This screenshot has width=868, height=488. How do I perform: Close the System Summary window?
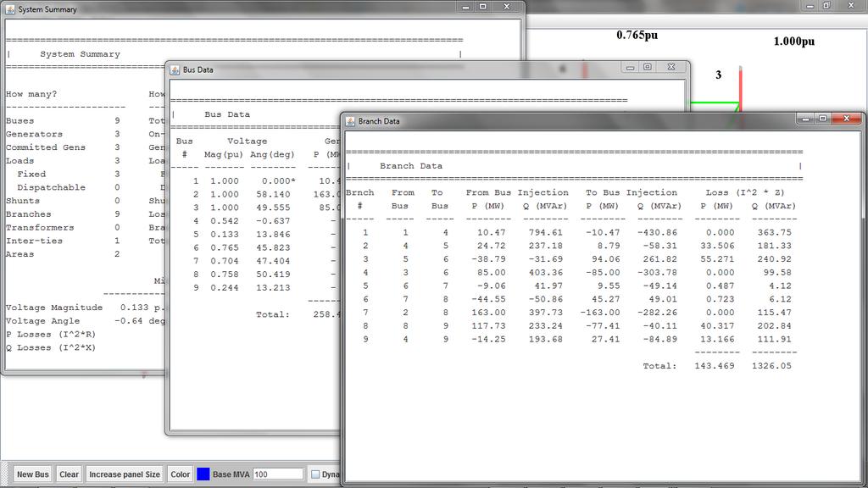pyautogui.click(x=507, y=7)
